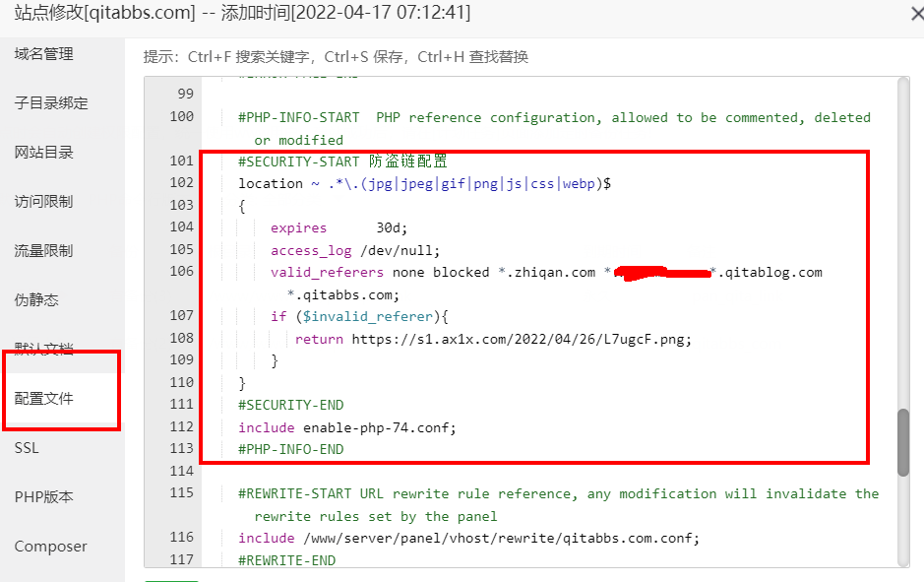Click the line 102 location directive
This screenshot has width=924, height=582.
tap(424, 183)
